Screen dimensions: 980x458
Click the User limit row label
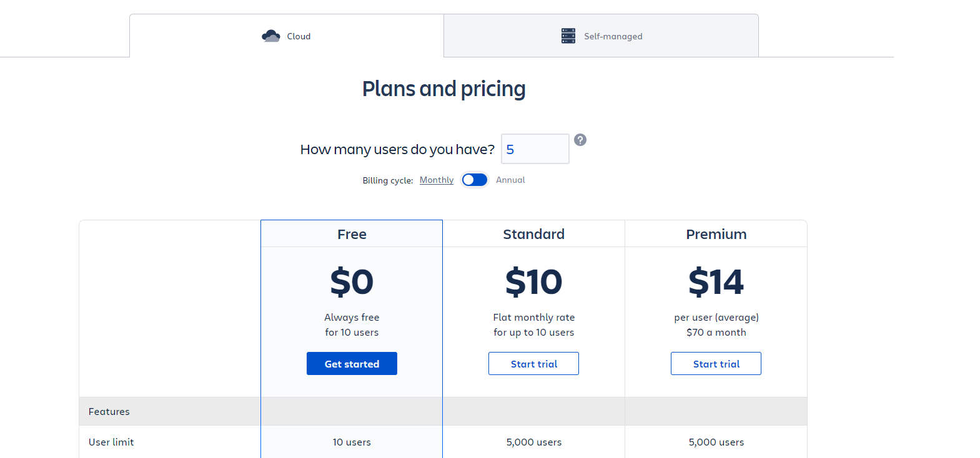111,442
